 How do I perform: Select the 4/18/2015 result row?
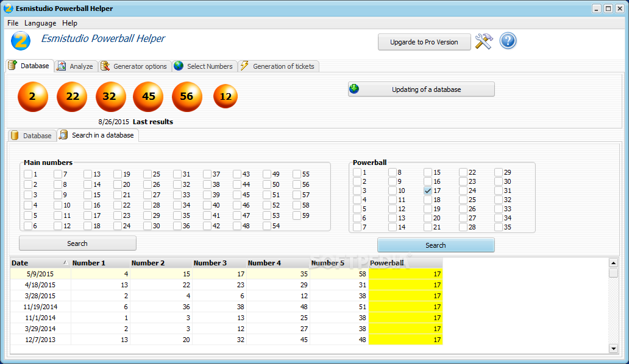click(226, 285)
